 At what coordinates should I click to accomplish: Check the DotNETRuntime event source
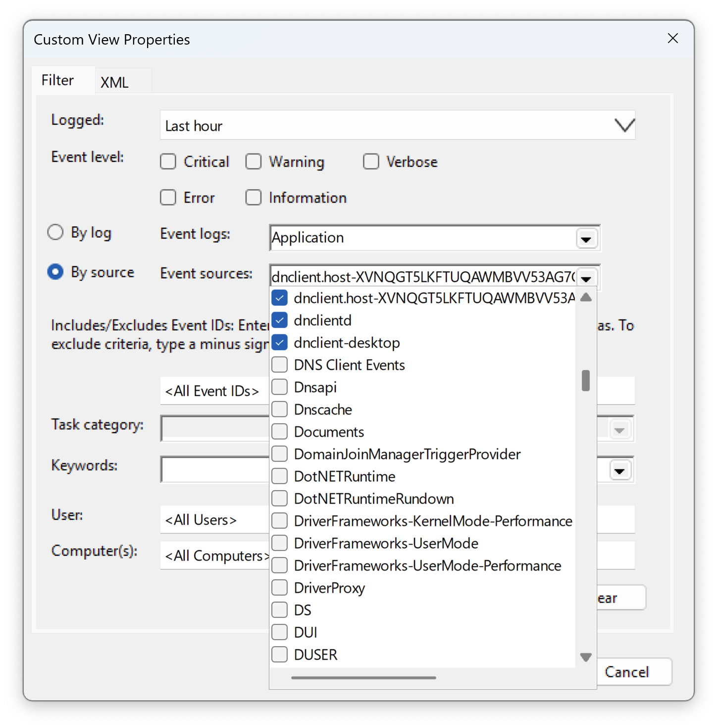[279, 476]
